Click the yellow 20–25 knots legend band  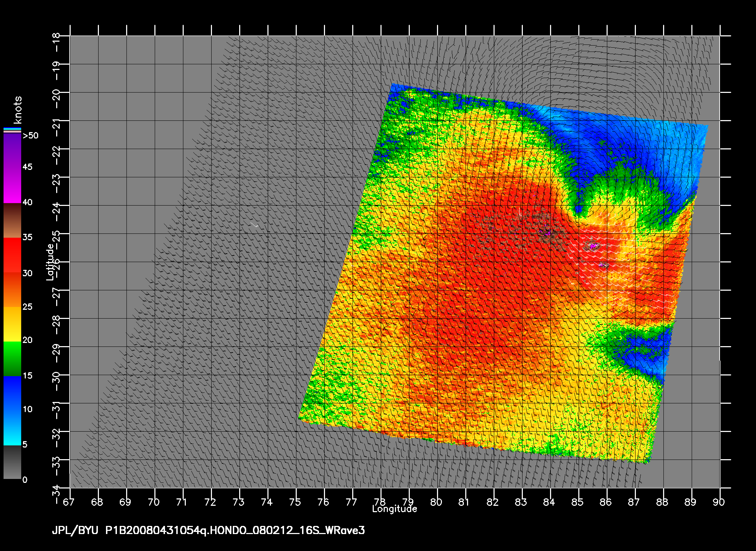(x=12, y=324)
